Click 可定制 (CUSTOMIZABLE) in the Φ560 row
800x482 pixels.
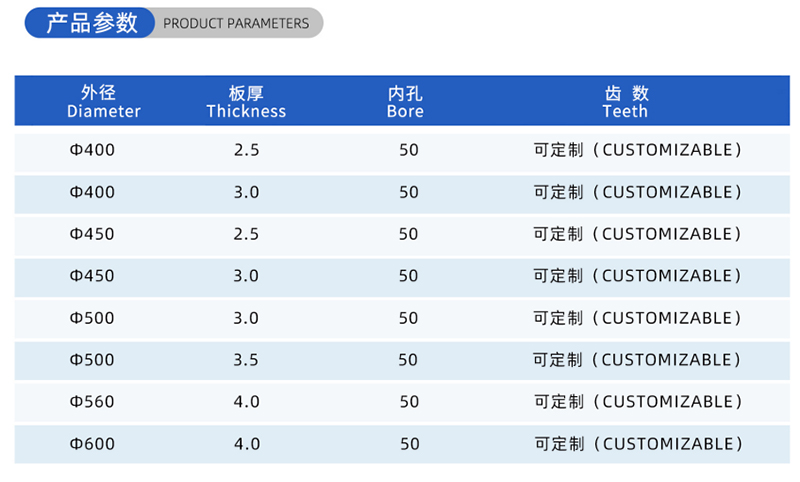coord(638,402)
